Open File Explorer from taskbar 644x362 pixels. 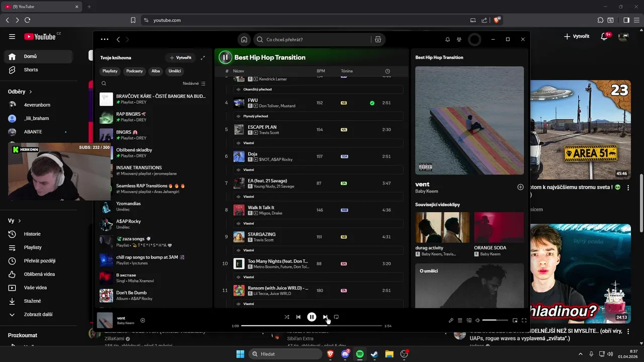click(x=389, y=354)
